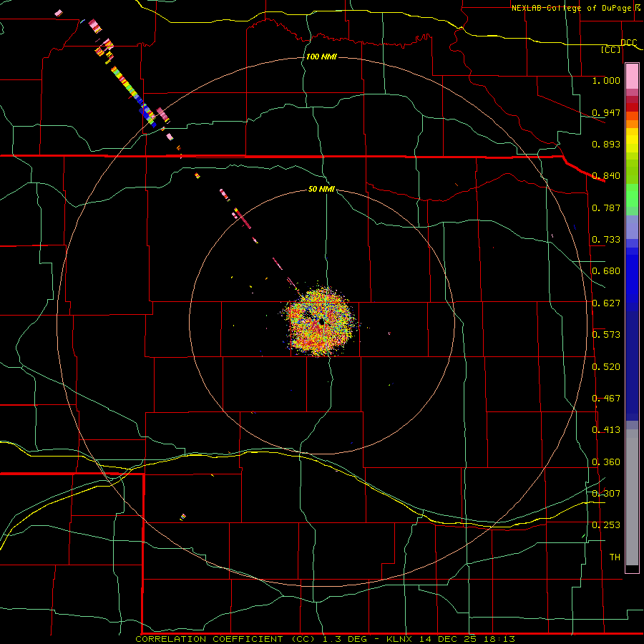Click the 100 NMI range ring label
Image resolution: width=644 pixels, height=644 pixels.
tap(321, 57)
